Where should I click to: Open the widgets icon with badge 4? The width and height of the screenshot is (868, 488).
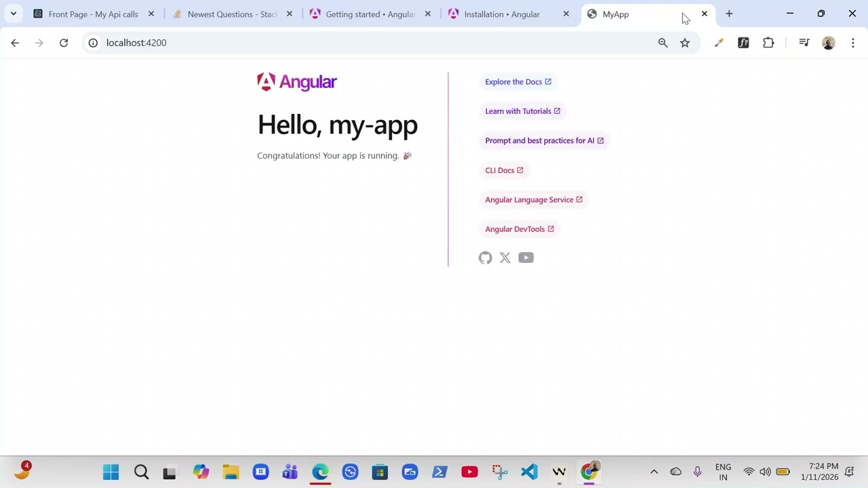[22, 472]
